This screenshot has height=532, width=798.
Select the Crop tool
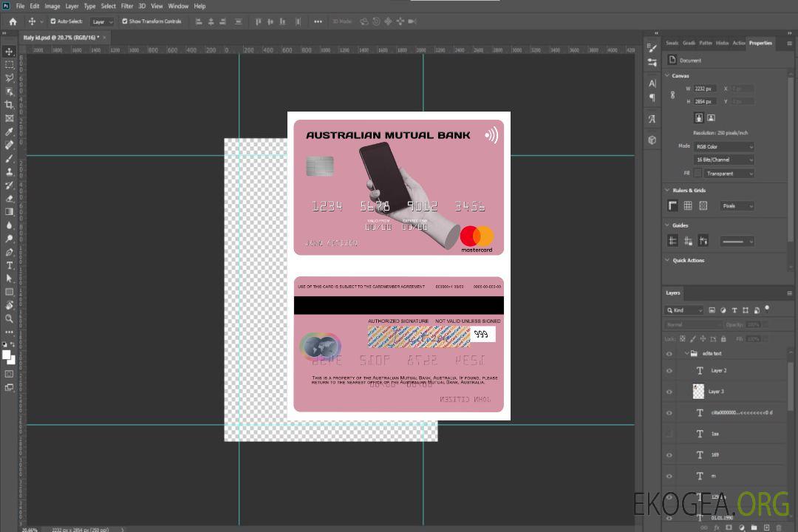pyautogui.click(x=9, y=105)
